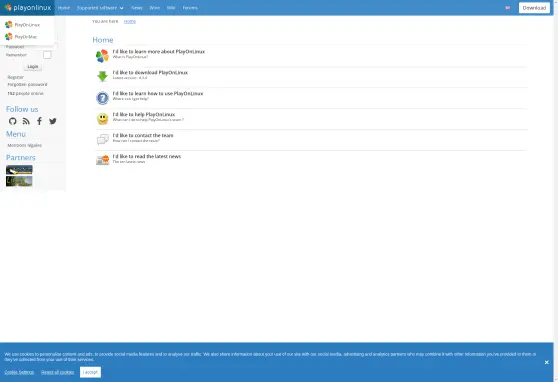The width and height of the screenshot is (558, 382).
Task: Click the speech bubbles contact icon
Action: pyautogui.click(x=102, y=140)
